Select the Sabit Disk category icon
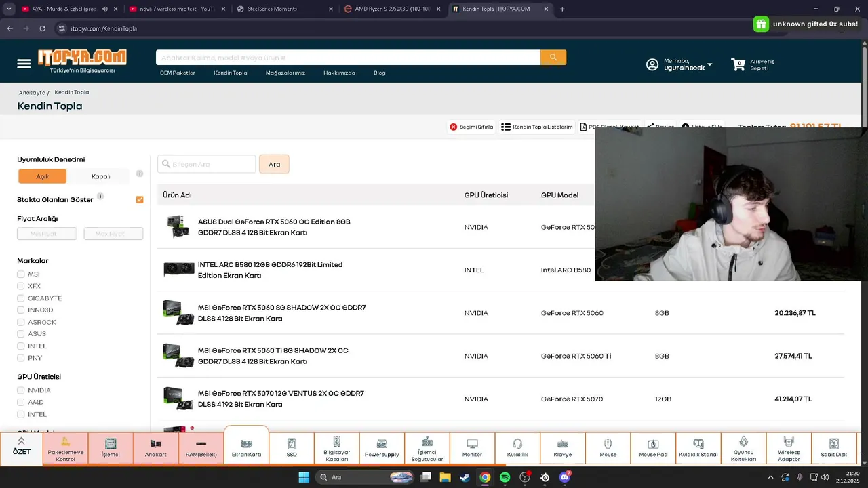Viewport: 868px width, 488px height. 834,443
